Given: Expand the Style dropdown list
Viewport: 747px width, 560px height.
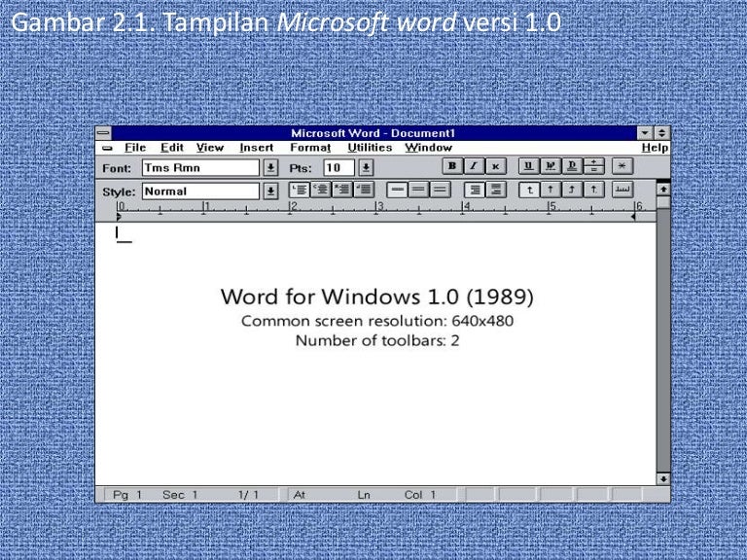Looking at the screenshot, I should pyautogui.click(x=270, y=192).
